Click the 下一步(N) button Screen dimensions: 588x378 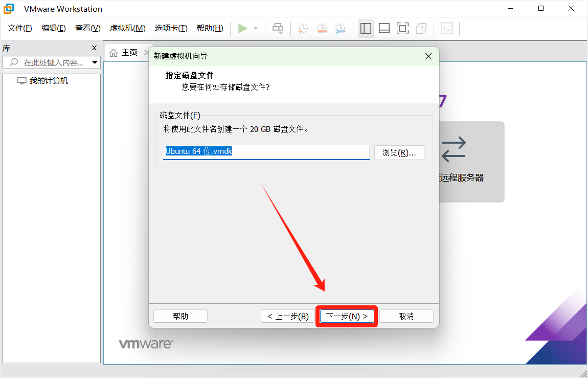pos(347,316)
